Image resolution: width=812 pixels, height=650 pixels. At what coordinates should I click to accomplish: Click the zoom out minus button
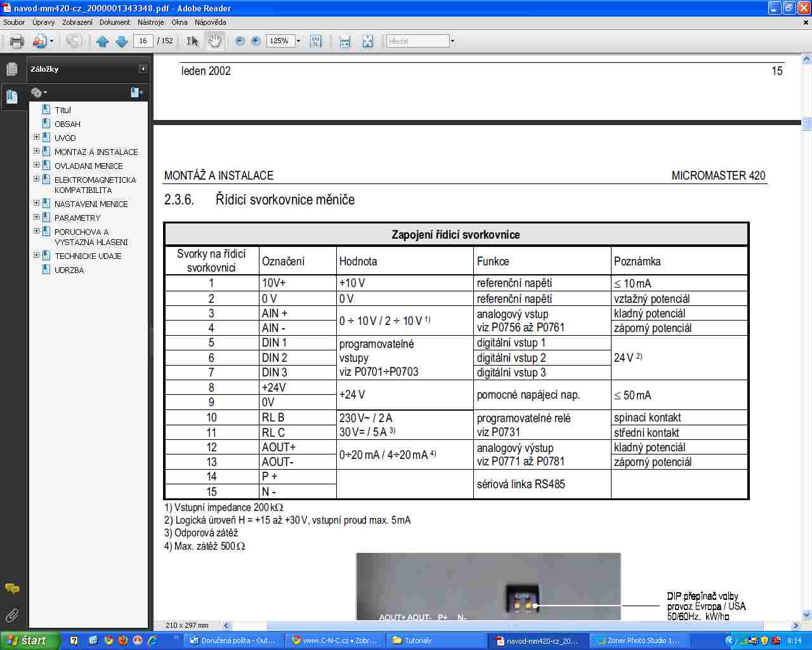240,41
